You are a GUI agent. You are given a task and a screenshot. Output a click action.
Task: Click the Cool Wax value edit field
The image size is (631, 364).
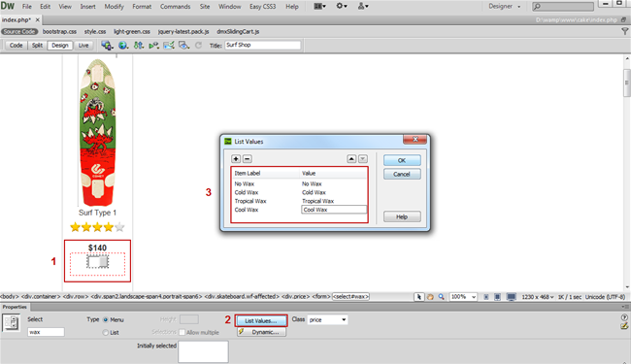(x=334, y=210)
